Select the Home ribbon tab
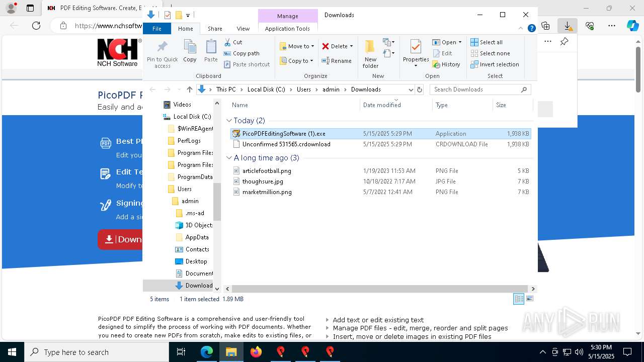This screenshot has width=644, height=362. [x=185, y=29]
